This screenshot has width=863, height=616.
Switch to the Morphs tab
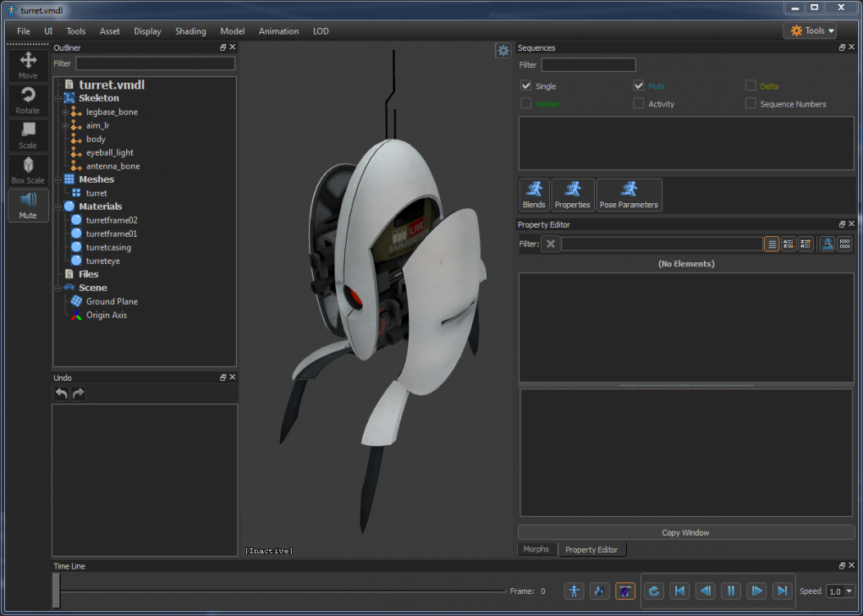click(536, 548)
